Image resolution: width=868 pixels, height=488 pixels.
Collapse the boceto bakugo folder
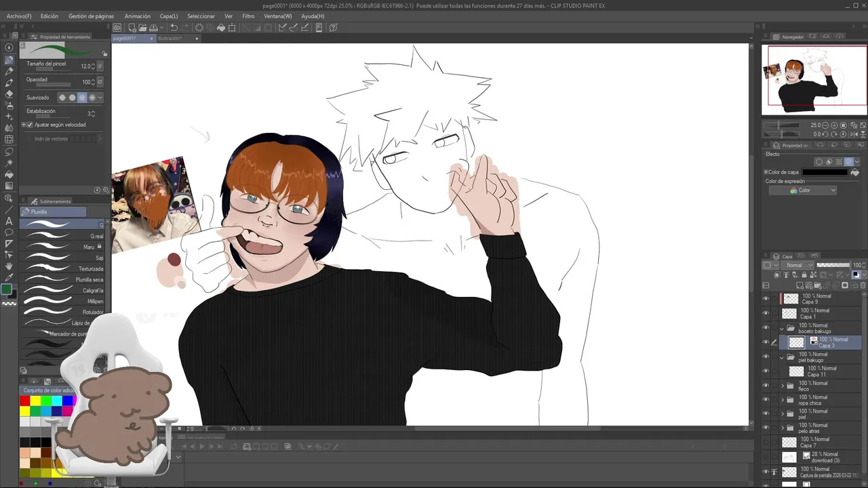click(x=782, y=328)
